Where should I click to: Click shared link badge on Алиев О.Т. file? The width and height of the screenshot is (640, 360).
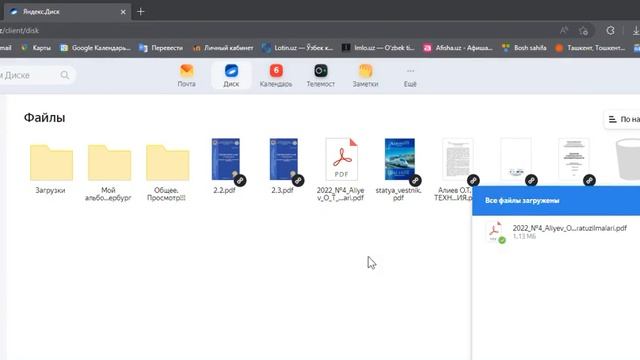(x=473, y=180)
